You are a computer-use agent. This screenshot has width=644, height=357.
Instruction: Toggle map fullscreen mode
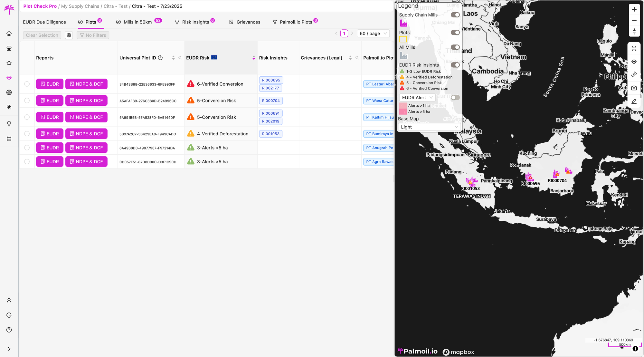pos(634,48)
